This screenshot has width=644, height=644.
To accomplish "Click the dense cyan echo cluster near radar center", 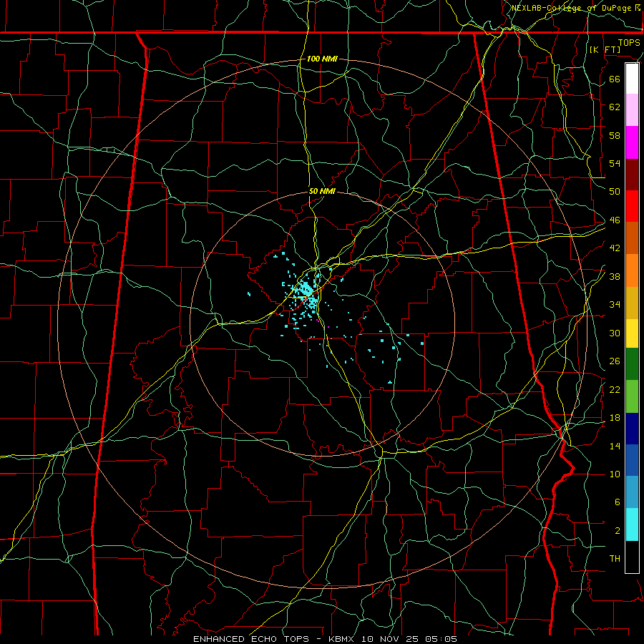I will click(x=306, y=293).
